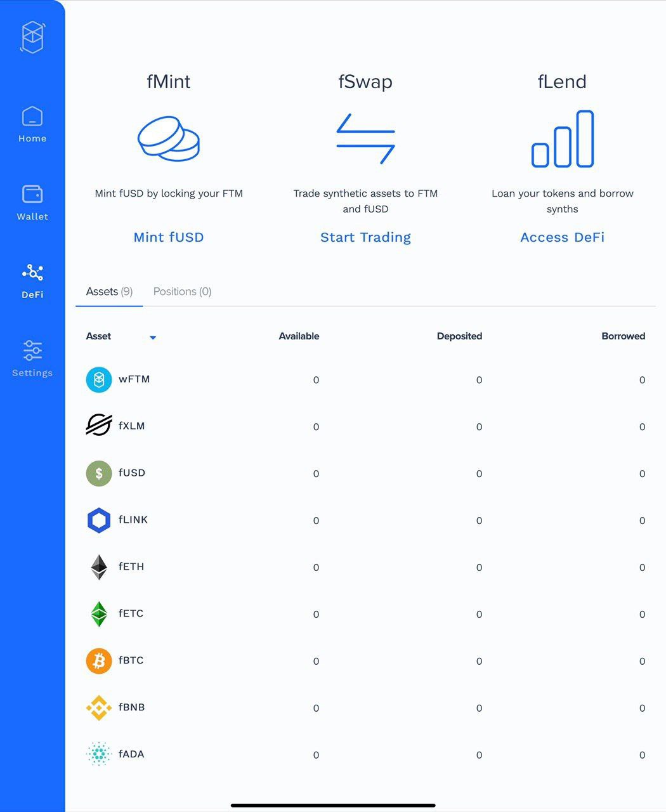Image resolution: width=666 pixels, height=812 pixels.
Task: Click the fBTC bitcoin icon
Action: tap(99, 661)
